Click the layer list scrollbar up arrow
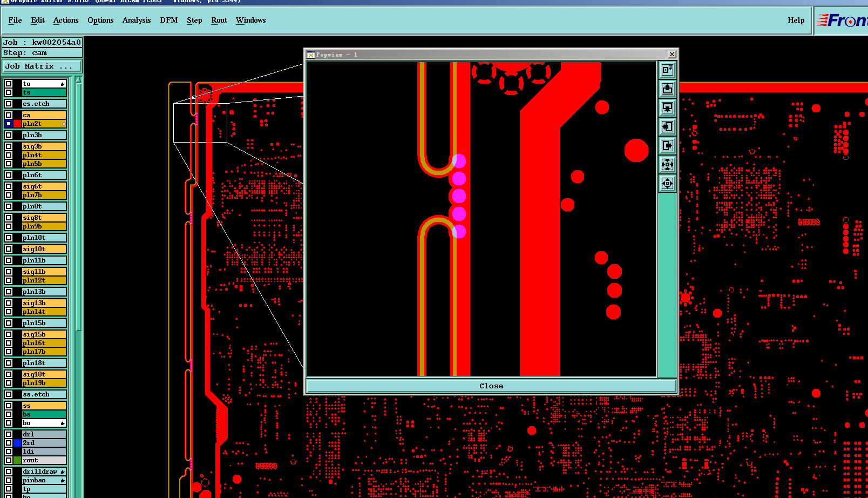The image size is (868, 498). [79, 80]
